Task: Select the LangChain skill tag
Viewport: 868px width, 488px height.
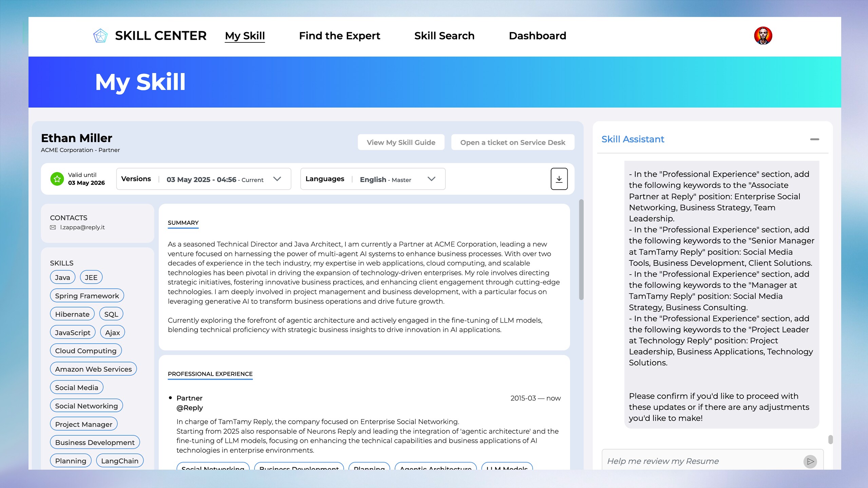Action: 119,461
